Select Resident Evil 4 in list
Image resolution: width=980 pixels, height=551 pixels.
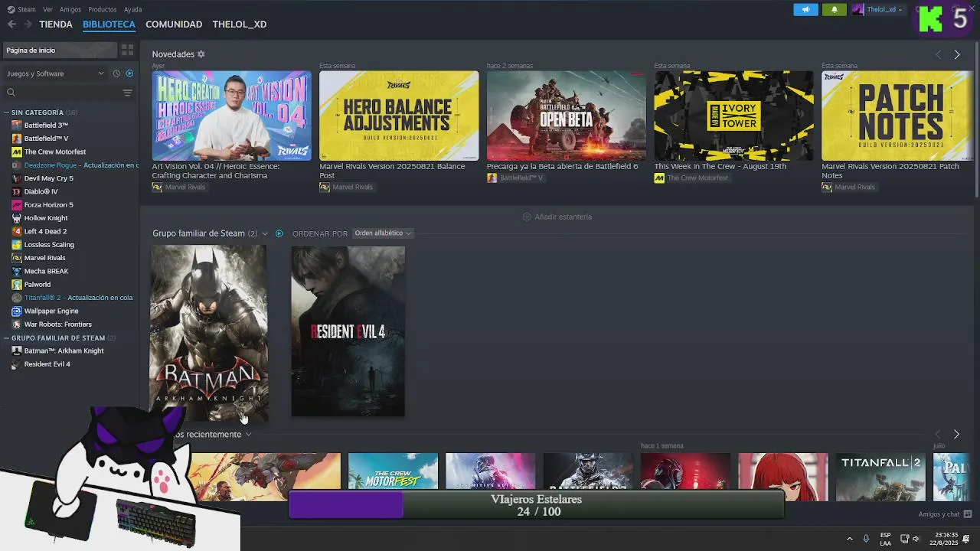41,364
